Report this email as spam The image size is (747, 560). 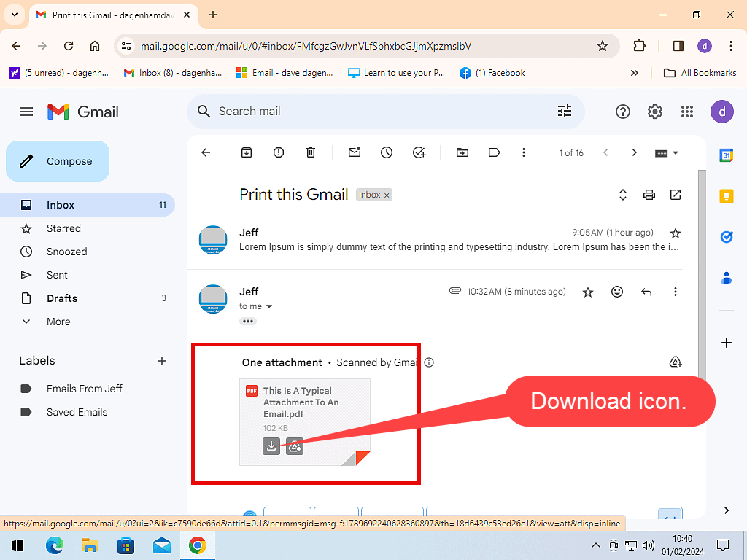pyautogui.click(x=278, y=152)
